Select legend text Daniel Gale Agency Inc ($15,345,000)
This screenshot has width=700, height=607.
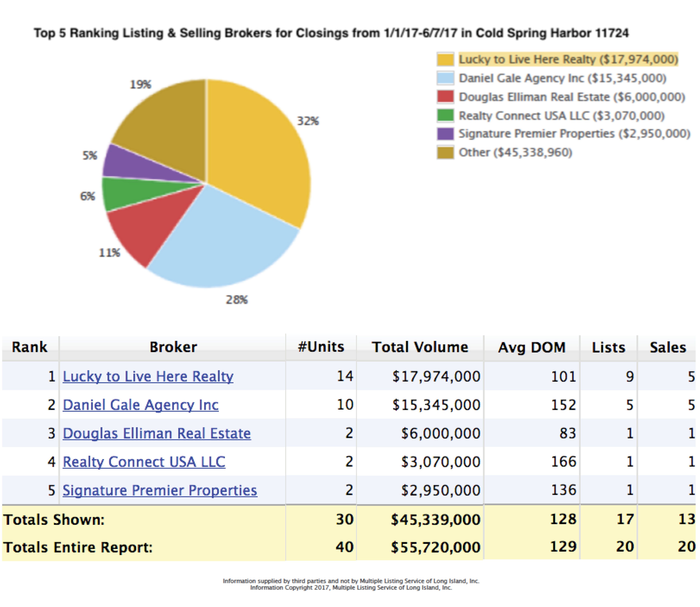(563, 78)
